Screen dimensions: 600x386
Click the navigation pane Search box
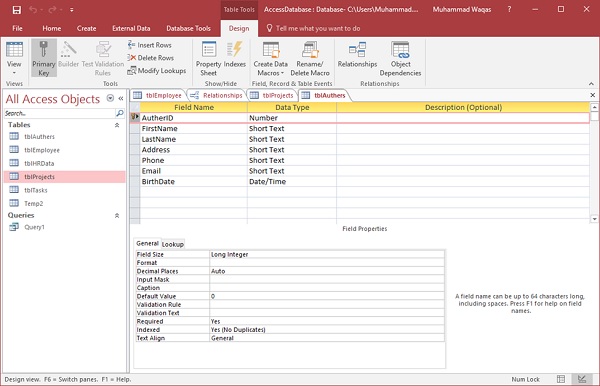[x=60, y=113]
